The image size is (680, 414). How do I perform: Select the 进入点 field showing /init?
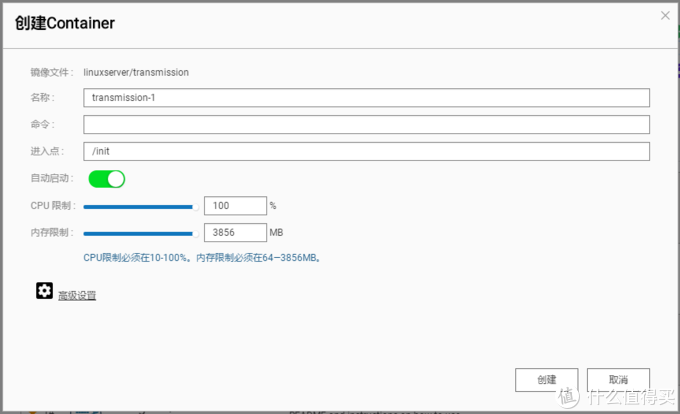[x=366, y=152]
